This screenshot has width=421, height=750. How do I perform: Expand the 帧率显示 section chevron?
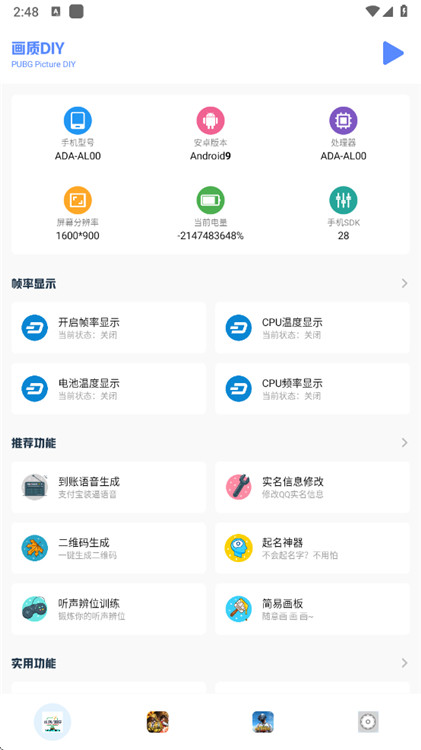point(405,283)
